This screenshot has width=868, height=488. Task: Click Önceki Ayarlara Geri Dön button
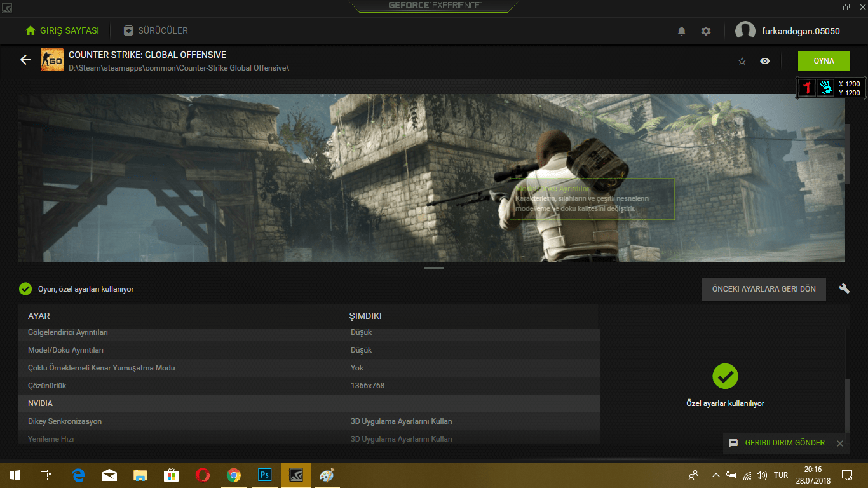(x=764, y=289)
